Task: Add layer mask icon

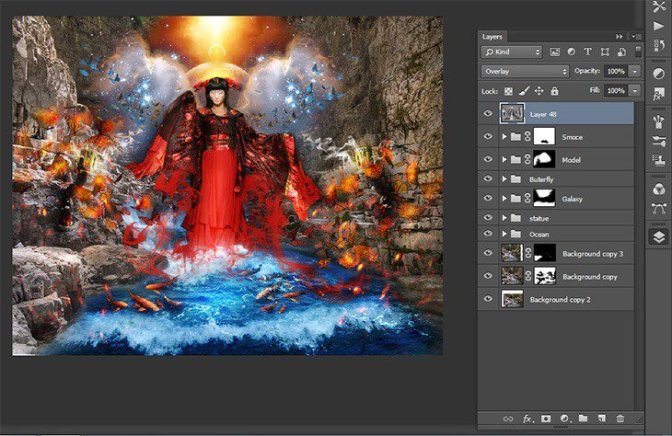Action: tap(546, 418)
